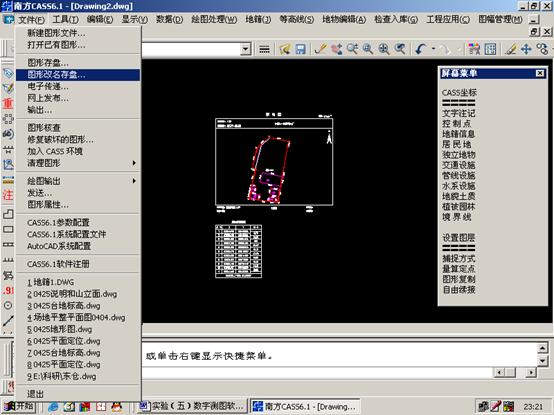Open recent file 1 地籍1.DWG
This screenshot has width=554, height=415.
pyautogui.click(x=78, y=282)
